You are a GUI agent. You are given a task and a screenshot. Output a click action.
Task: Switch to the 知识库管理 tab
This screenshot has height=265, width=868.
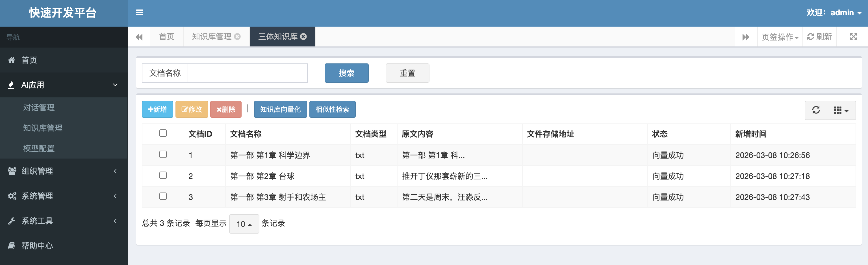[212, 37]
